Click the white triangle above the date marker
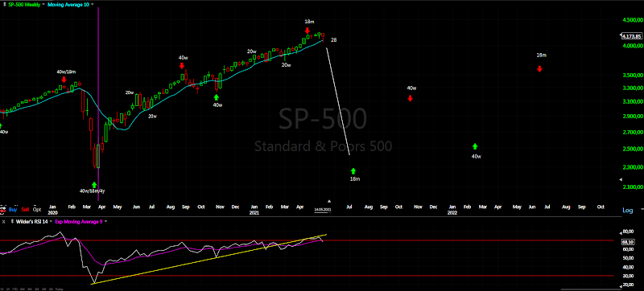 [328, 201]
